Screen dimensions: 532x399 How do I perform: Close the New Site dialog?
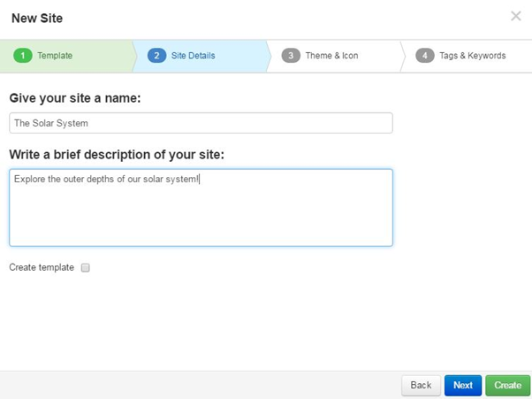(516, 16)
